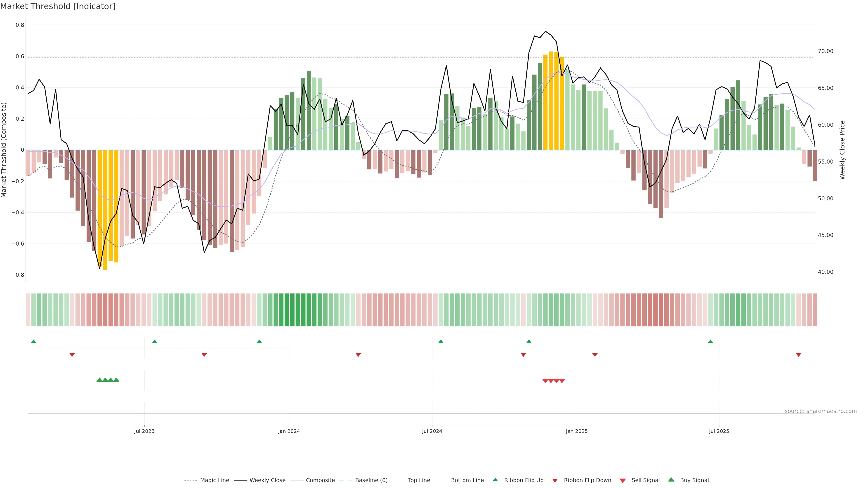Screen dimensions: 868x488
Task: Click the Buy Signal legend triangle icon
Action: click(x=671, y=480)
